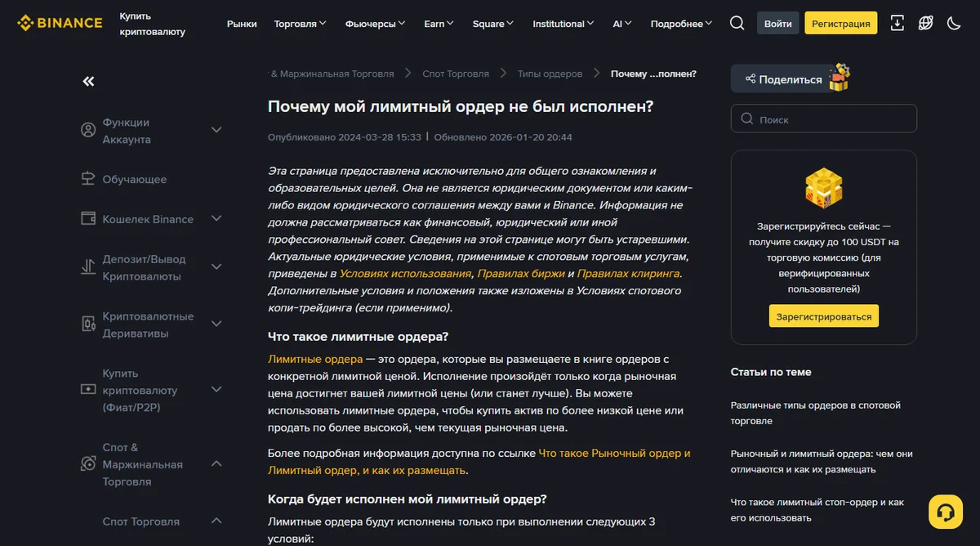Open the Earn dropdown menu

click(439, 24)
